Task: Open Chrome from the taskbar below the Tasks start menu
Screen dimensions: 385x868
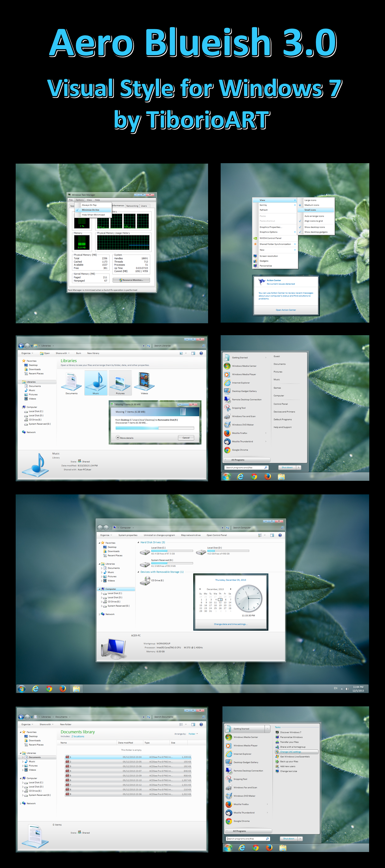Action: tap(256, 848)
